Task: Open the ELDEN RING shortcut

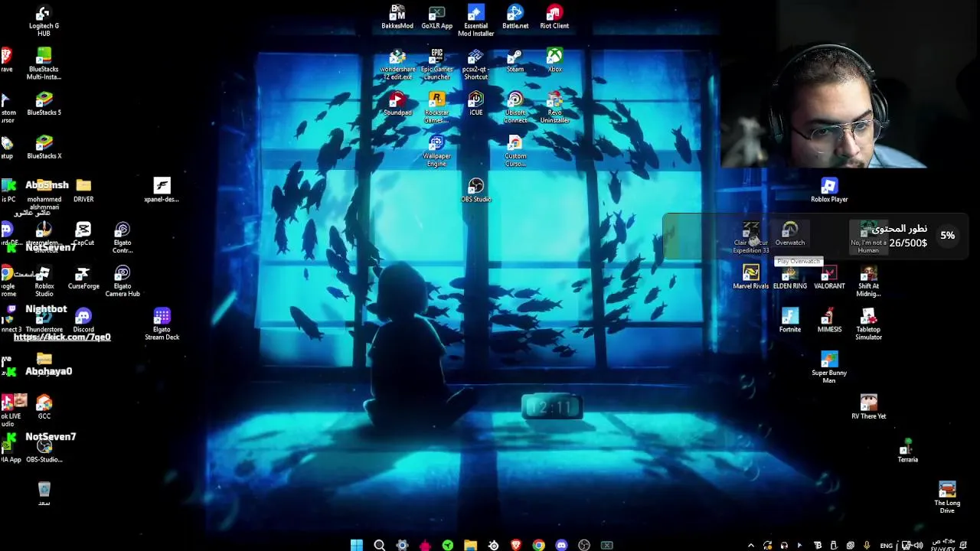Action: pyautogui.click(x=789, y=278)
